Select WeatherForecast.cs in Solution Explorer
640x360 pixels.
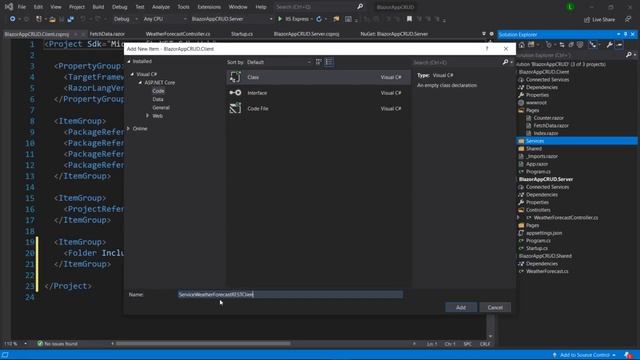[x=547, y=271]
